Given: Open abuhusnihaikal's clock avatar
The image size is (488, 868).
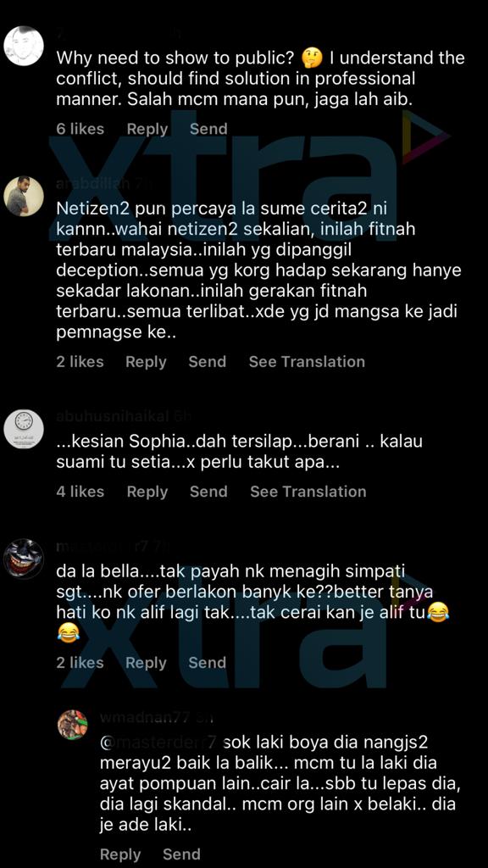Looking at the screenshot, I should point(24,429).
